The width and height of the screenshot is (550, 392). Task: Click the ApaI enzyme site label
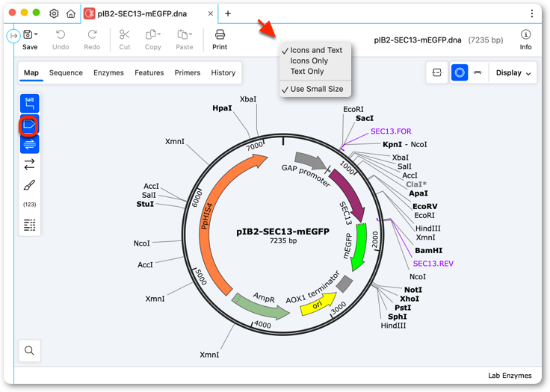tap(418, 193)
